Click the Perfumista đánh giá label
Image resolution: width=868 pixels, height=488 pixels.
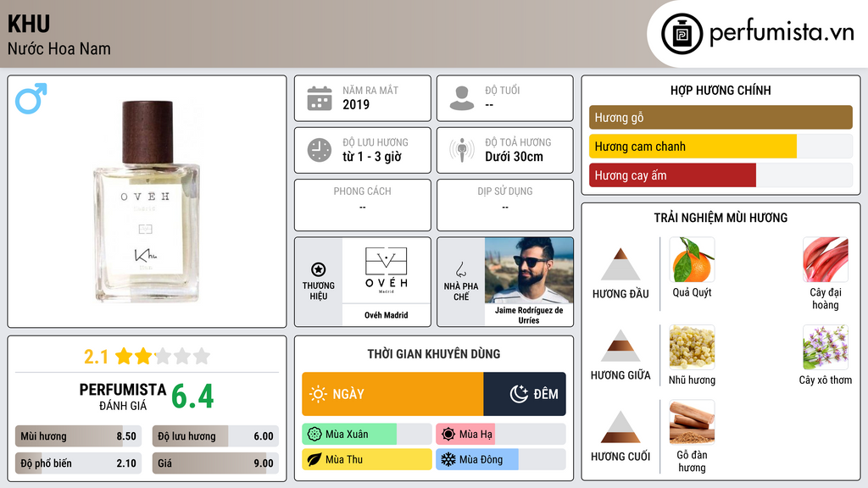(x=123, y=396)
